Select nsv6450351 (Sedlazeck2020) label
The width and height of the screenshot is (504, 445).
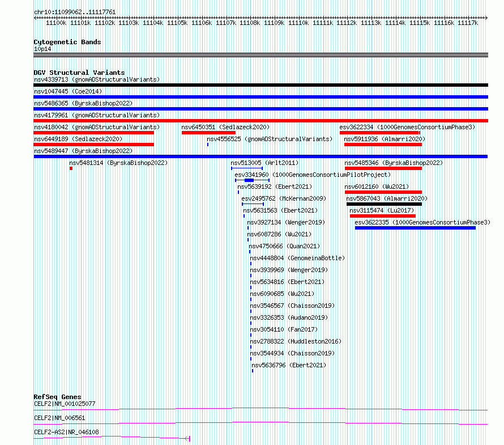(x=225, y=127)
